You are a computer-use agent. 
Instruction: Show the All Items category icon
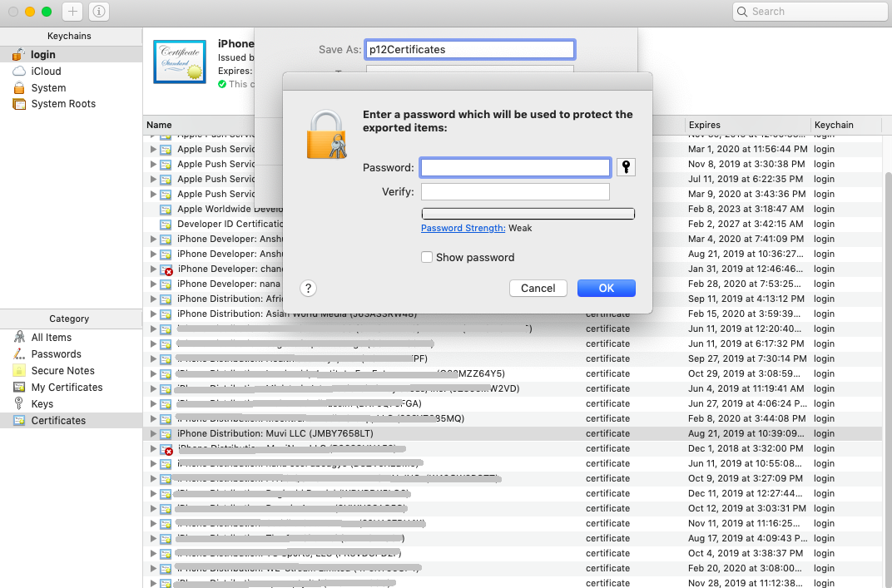pyautogui.click(x=19, y=337)
